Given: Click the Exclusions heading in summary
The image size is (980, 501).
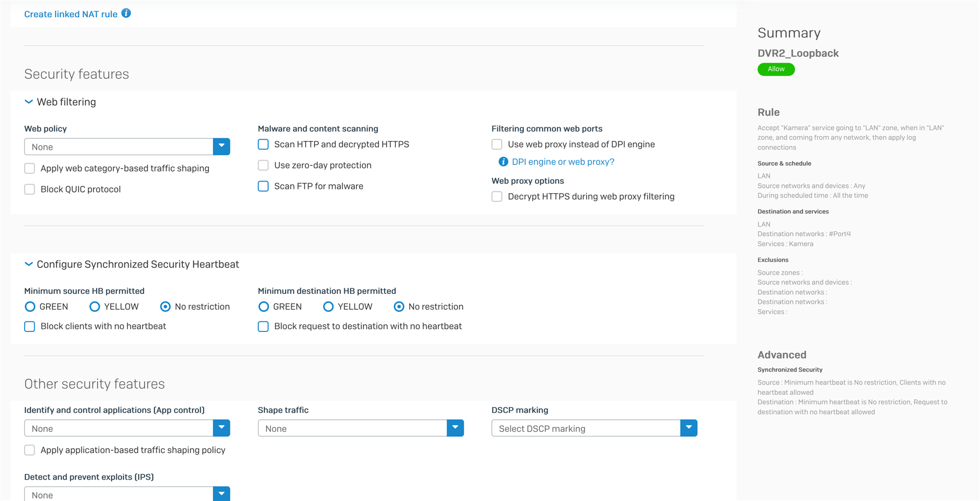Looking at the screenshot, I should (x=773, y=260).
